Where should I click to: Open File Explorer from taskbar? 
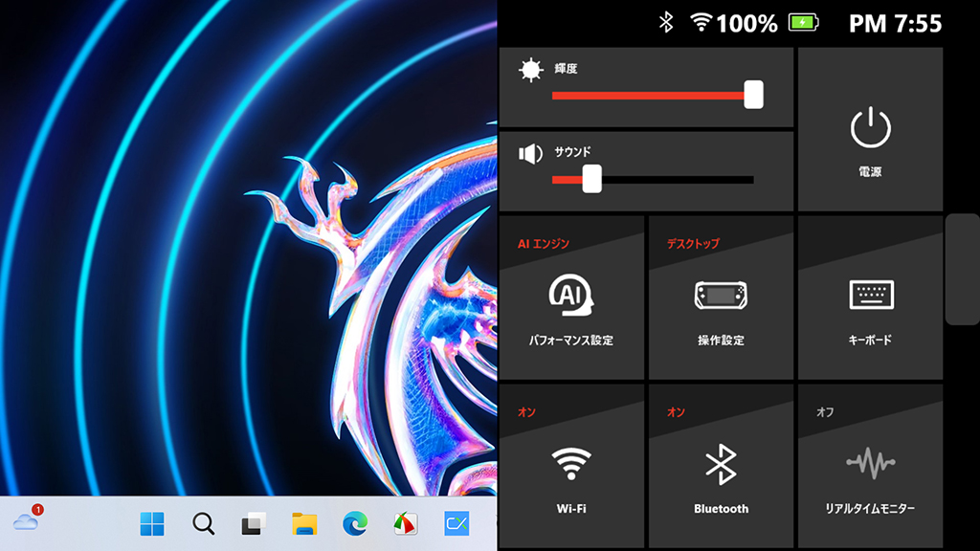pyautogui.click(x=304, y=523)
